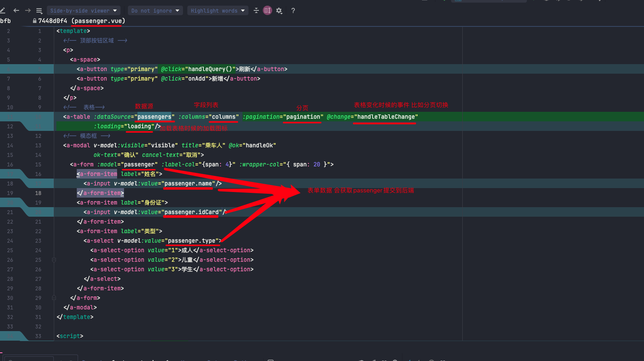Click the label 身份证 a-form-item line
This screenshot has width=644, height=361.
[x=122, y=202]
